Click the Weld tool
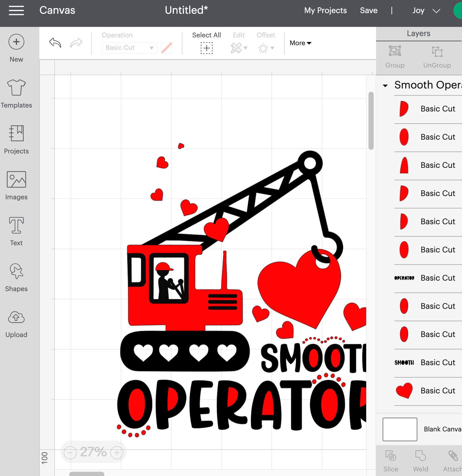Image resolution: width=462 pixels, height=476 pixels. pos(420,459)
